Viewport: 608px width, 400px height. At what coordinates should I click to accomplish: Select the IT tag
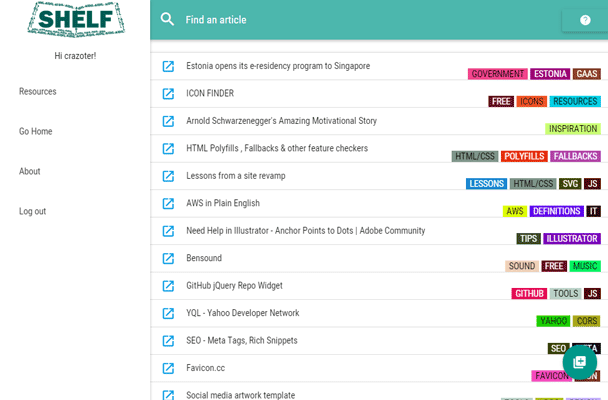[x=593, y=211]
